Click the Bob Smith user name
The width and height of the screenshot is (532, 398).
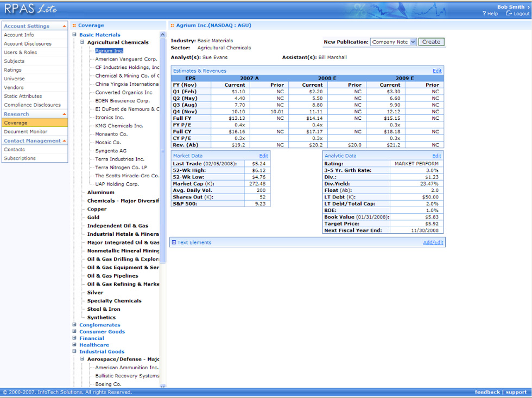coord(511,7)
